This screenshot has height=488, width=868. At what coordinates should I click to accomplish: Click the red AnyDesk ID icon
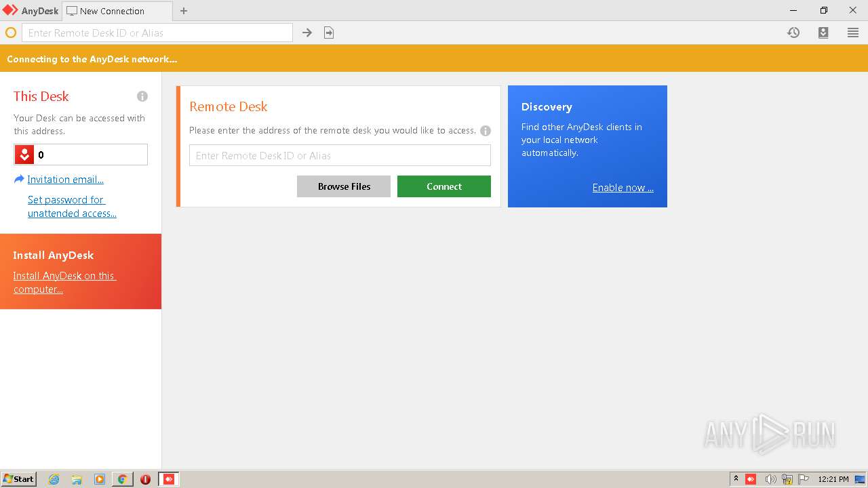[x=24, y=155]
